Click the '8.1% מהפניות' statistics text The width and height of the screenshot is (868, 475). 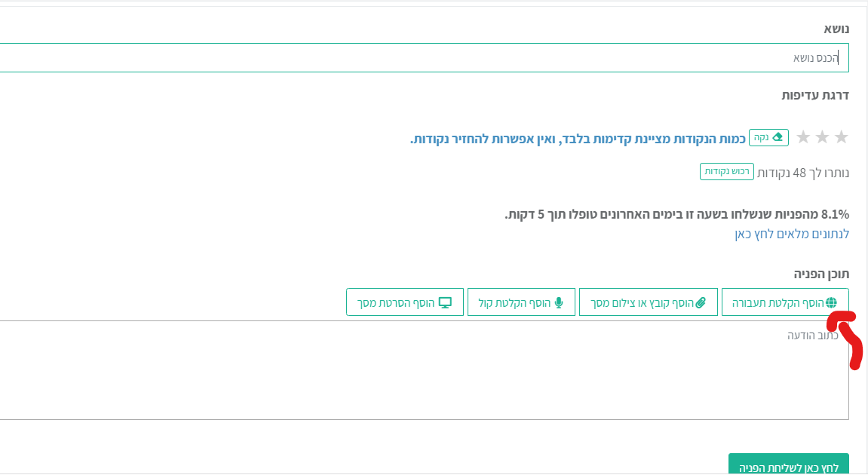pyautogui.click(x=676, y=214)
